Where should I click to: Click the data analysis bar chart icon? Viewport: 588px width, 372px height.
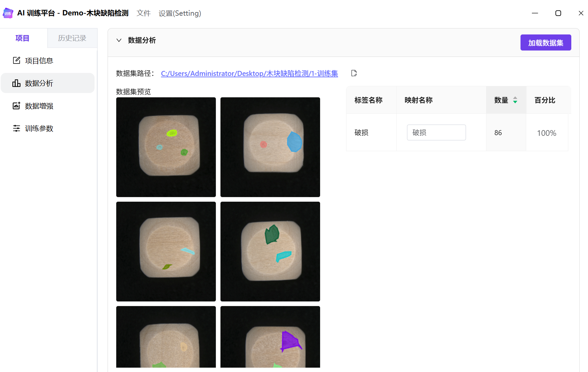pyautogui.click(x=16, y=83)
